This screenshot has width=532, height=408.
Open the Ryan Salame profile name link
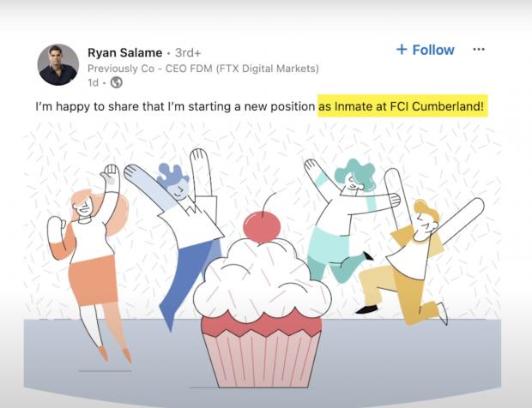click(x=125, y=53)
